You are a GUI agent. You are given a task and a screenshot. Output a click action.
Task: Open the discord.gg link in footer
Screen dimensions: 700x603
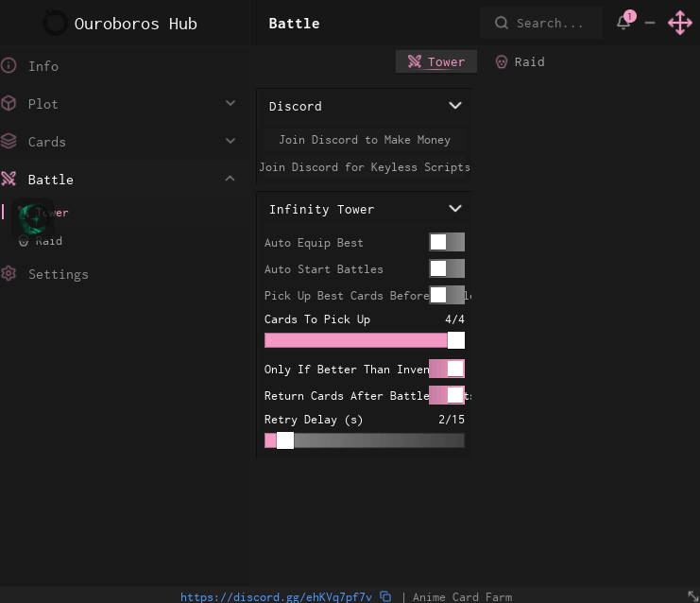coord(276,596)
